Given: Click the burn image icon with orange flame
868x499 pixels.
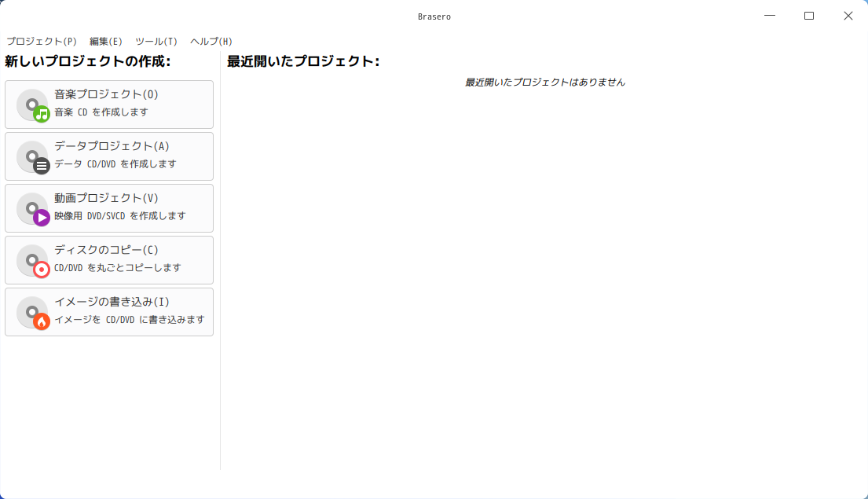Looking at the screenshot, I should click(33, 313).
